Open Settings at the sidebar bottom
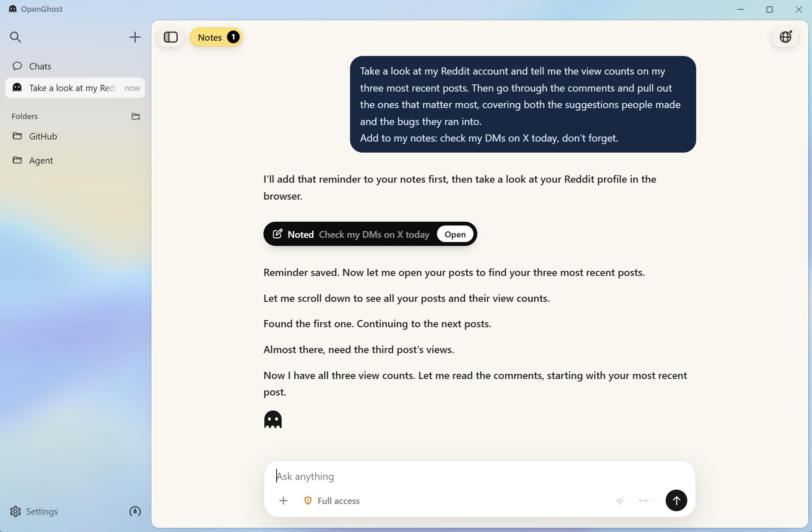This screenshot has height=532, width=812. pyautogui.click(x=34, y=511)
